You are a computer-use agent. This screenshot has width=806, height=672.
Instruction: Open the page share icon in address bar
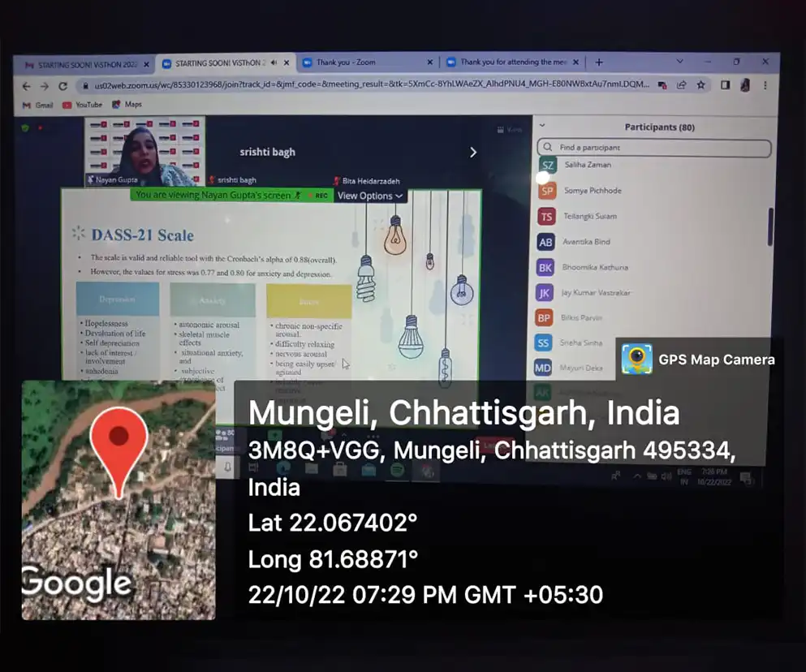click(x=682, y=85)
